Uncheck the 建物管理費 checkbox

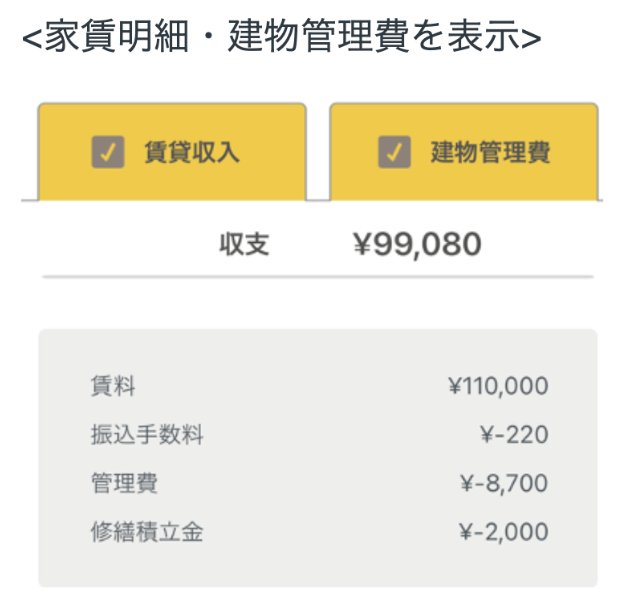[394, 152]
